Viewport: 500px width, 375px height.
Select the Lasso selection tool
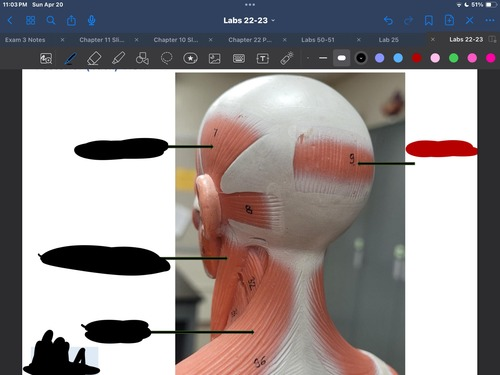pyautogui.click(x=166, y=58)
